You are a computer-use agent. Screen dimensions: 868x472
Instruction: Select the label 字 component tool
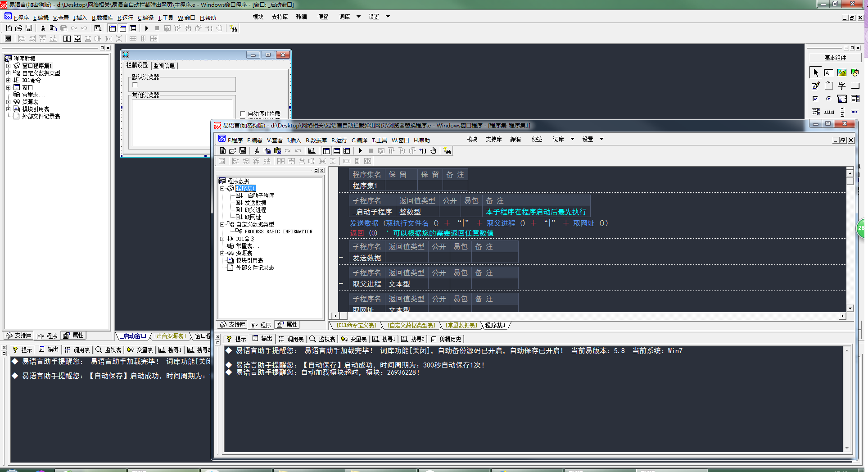[841, 86]
